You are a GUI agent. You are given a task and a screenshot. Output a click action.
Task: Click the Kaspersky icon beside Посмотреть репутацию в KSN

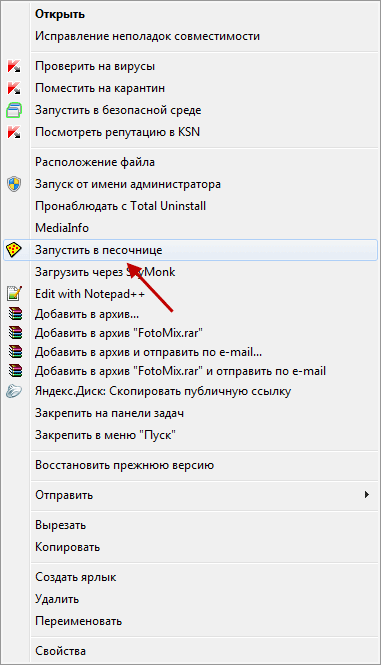tap(14, 132)
